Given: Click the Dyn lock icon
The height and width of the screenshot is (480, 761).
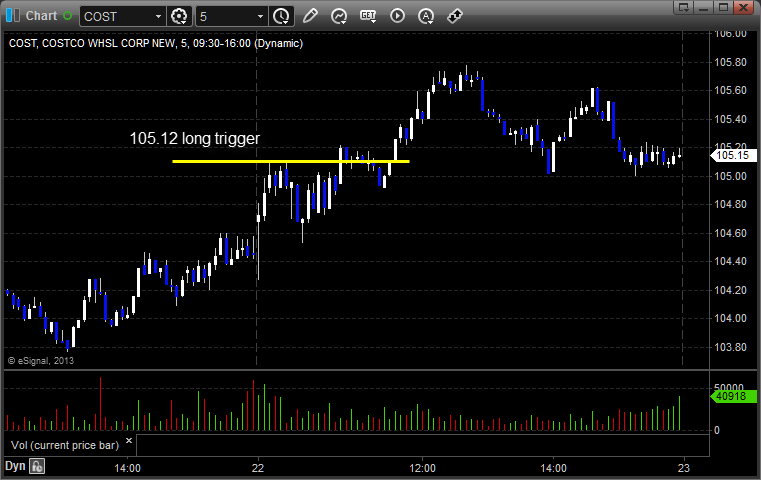Looking at the screenshot, I should point(37,466).
